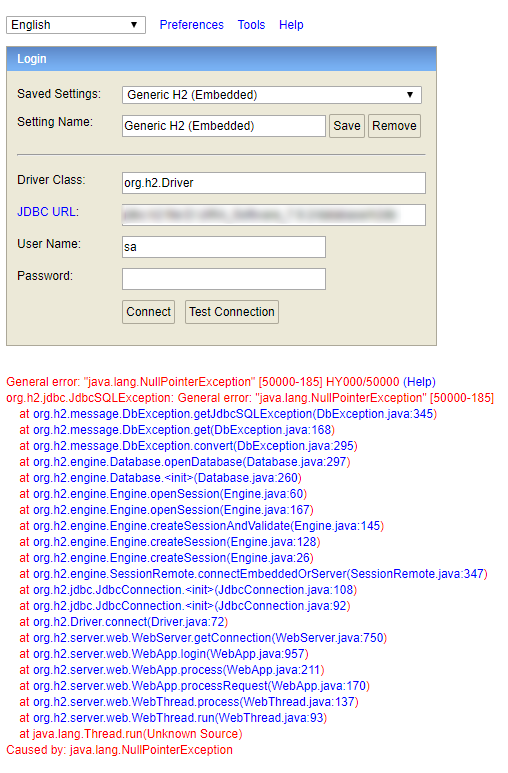Image resolution: width=508 pixels, height=773 pixels.
Task: Click the Save button
Action: pyautogui.click(x=347, y=126)
